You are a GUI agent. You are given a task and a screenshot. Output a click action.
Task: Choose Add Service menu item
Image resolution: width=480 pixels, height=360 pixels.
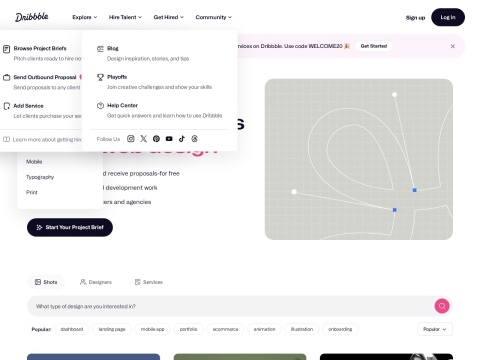[x=42, y=111]
